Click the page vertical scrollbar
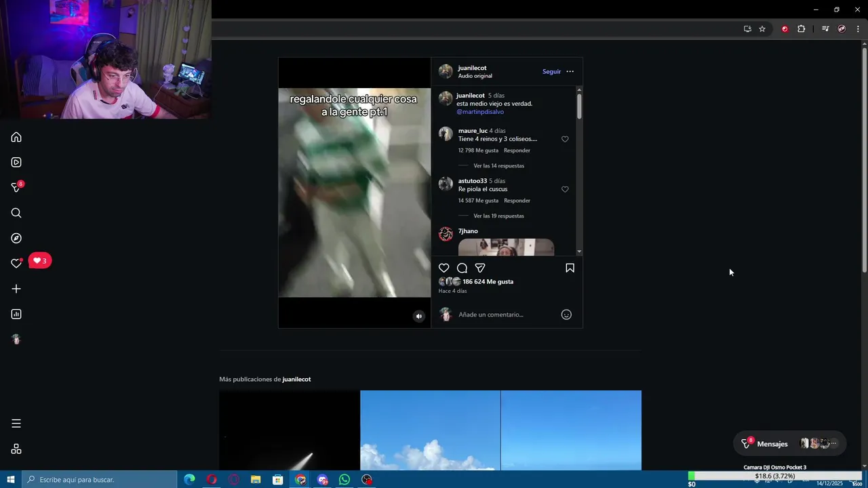This screenshot has width=868, height=488. click(864, 159)
